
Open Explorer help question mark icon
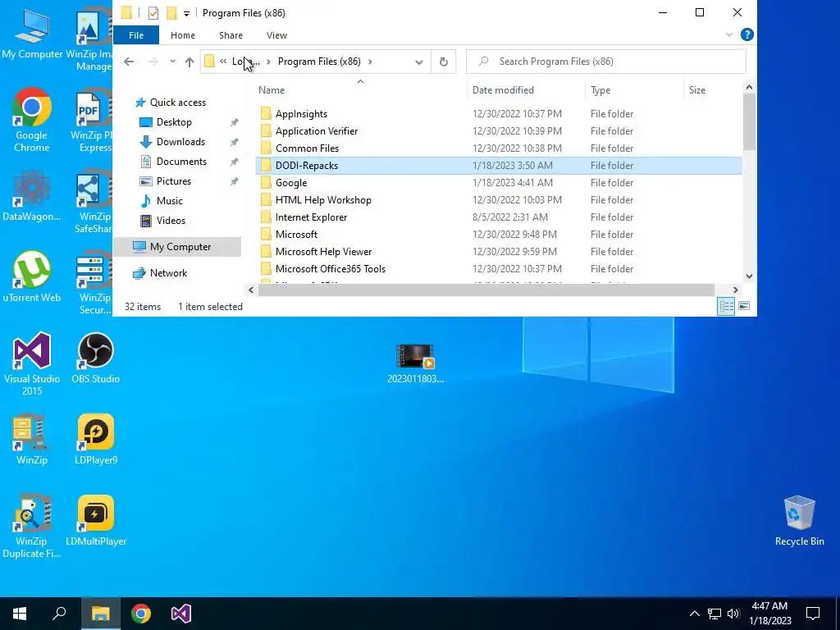(x=746, y=34)
